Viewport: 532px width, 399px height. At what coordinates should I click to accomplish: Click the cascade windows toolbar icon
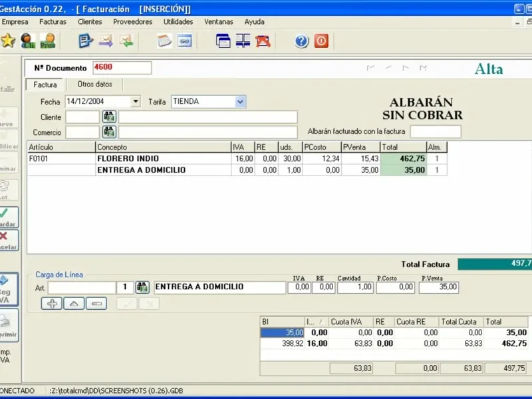click(x=223, y=41)
